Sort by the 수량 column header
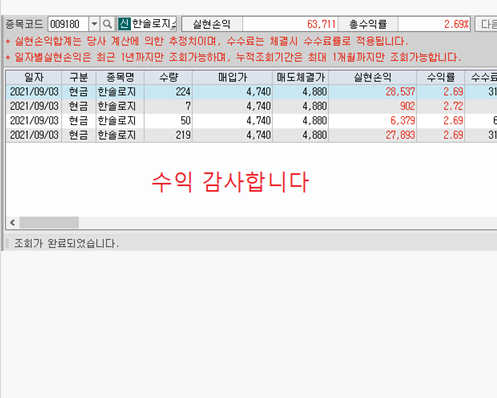The width and height of the screenshot is (497, 398). click(168, 77)
